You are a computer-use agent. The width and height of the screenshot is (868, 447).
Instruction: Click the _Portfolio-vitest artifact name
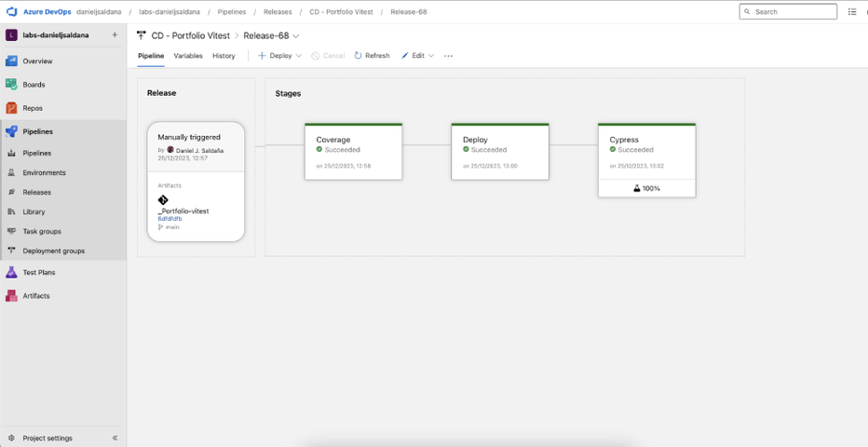point(183,210)
